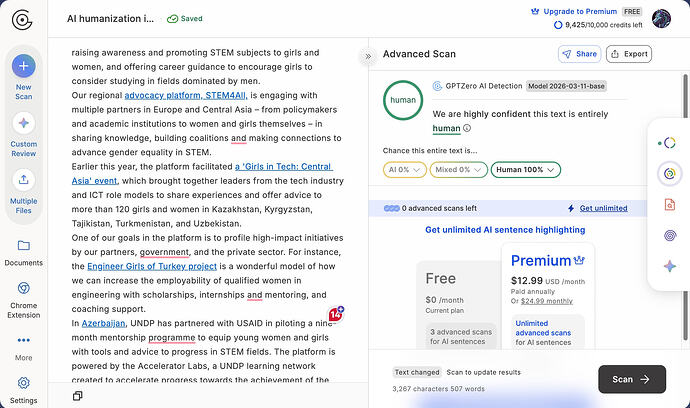Expand the Human 100% dropdown
The width and height of the screenshot is (690, 408).
[525, 169]
